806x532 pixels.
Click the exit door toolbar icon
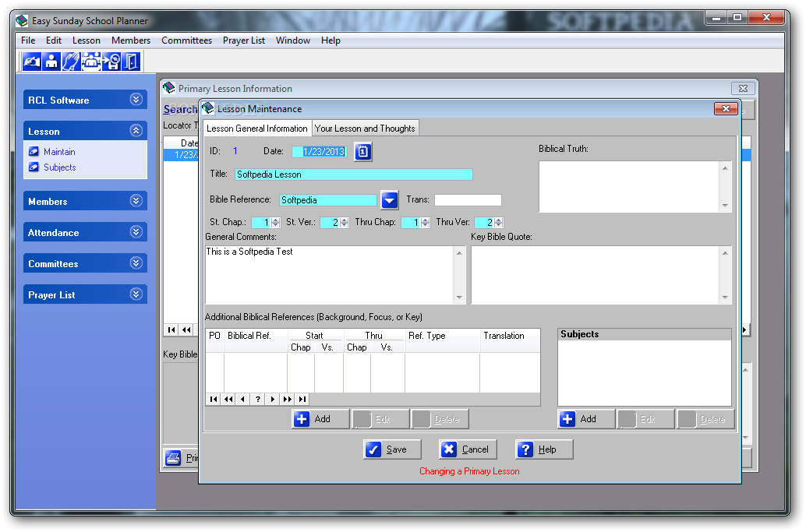(131, 62)
